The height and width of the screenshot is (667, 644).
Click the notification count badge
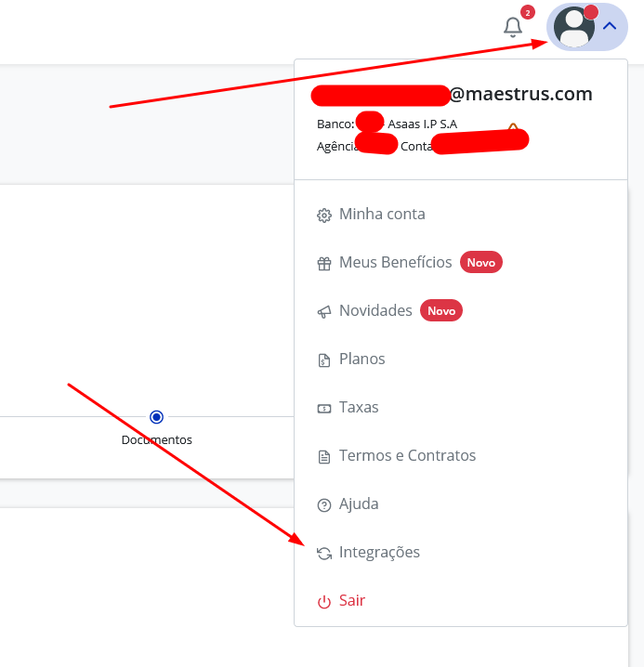pos(527,13)
